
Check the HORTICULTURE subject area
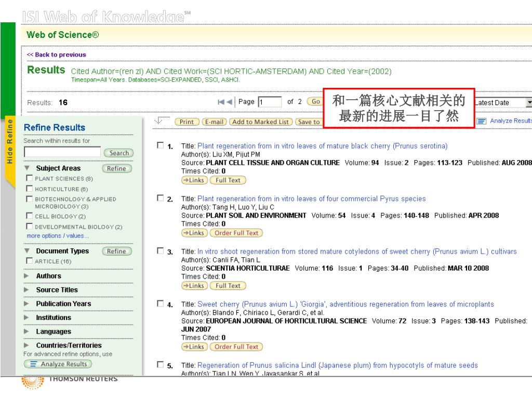pos(30,189)
